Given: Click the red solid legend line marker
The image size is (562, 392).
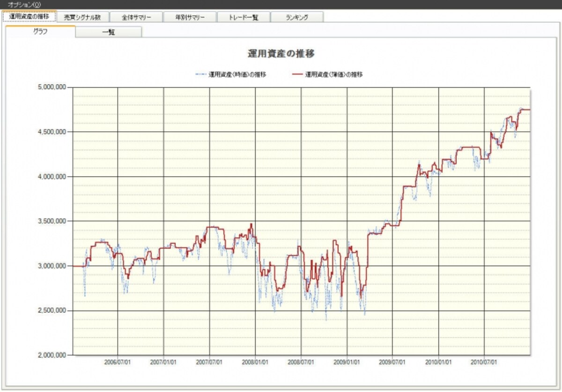Looking at the screenshot, I should 297,74.
